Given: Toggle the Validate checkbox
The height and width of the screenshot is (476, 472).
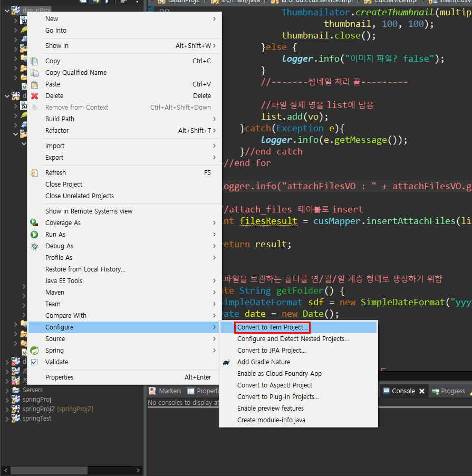Looking at the screenshot, I should click(34, 362).
